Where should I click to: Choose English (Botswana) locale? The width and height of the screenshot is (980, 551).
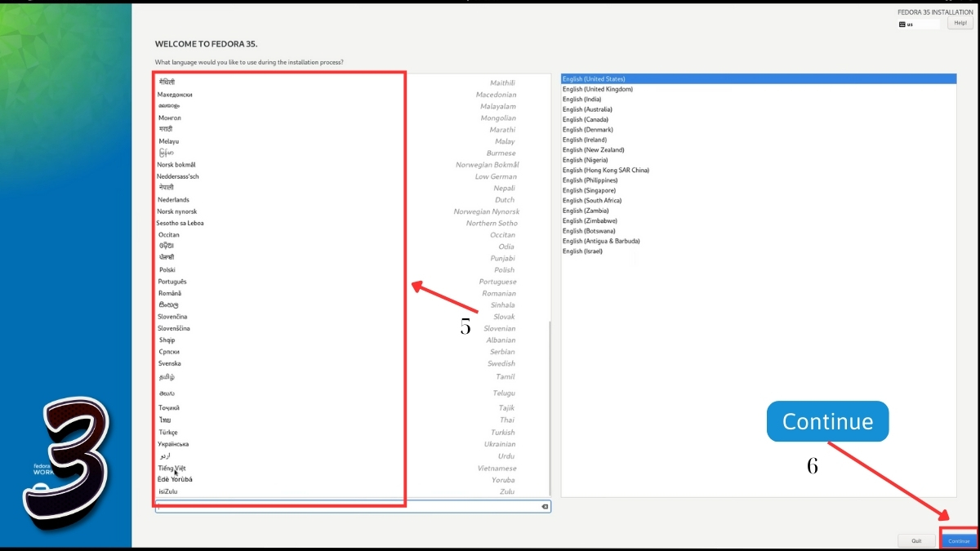759,231
